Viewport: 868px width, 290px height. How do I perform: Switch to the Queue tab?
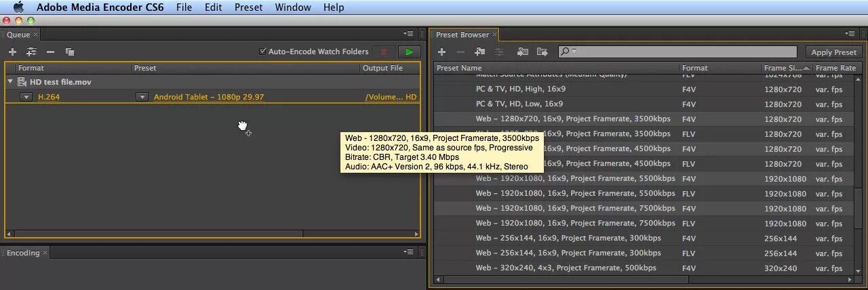(x=18, y=35)
